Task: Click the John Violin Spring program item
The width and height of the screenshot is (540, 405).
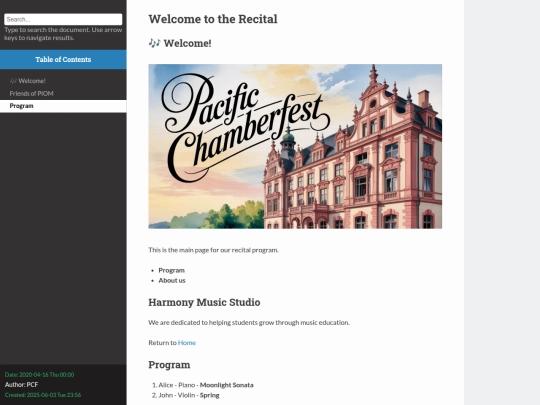Action: (189, 395)
